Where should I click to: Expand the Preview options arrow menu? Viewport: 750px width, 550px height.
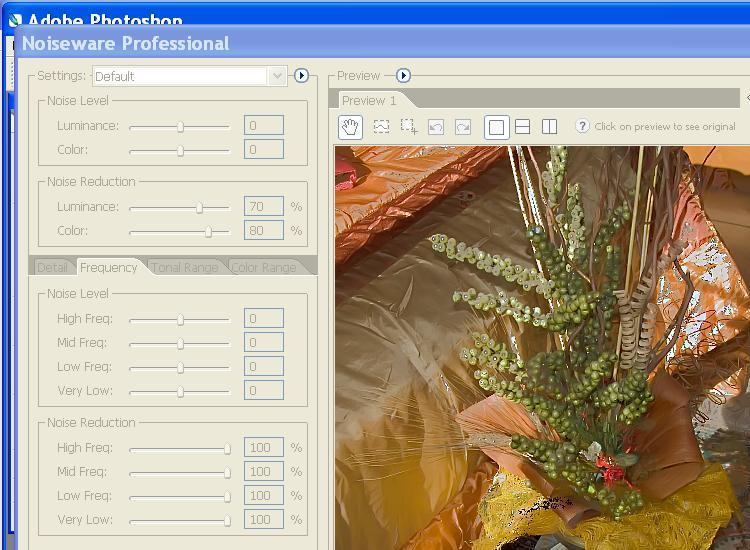point(403,76)
